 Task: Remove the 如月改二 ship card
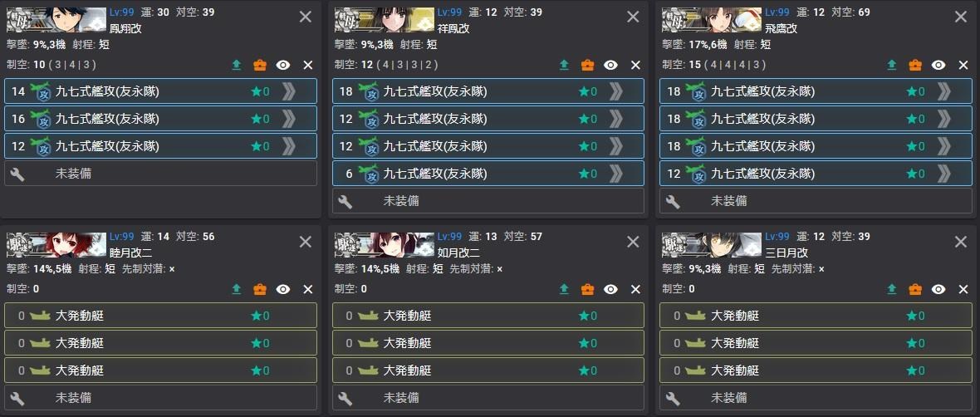(x=633, y=242)
